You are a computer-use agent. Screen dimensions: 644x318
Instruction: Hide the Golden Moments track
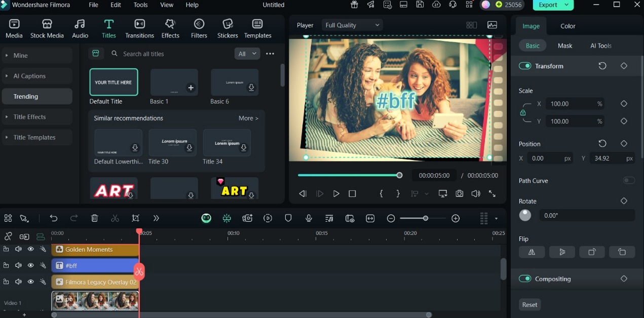(x=30, y=249)
